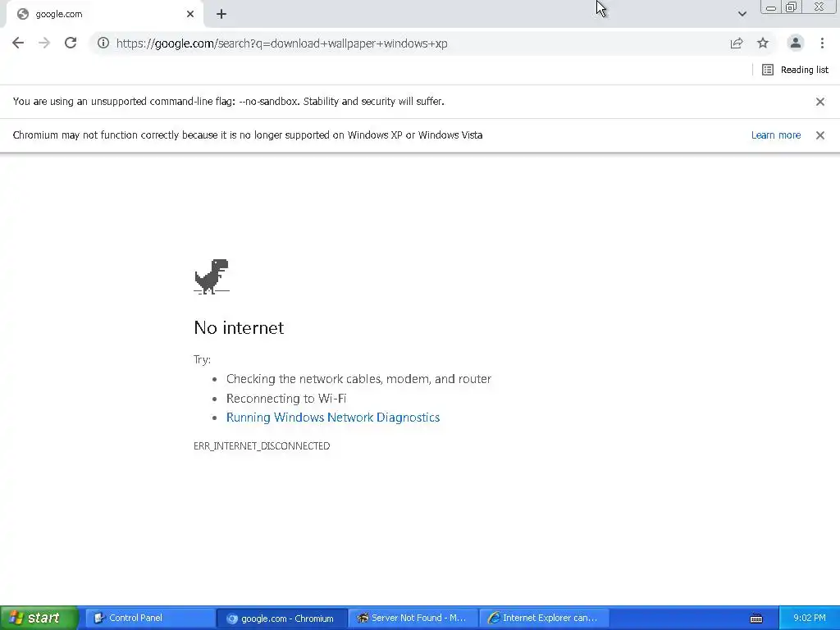This screenshot has height=630, width=840.
Task: Click the No internet heading
Action: [239, 327]
